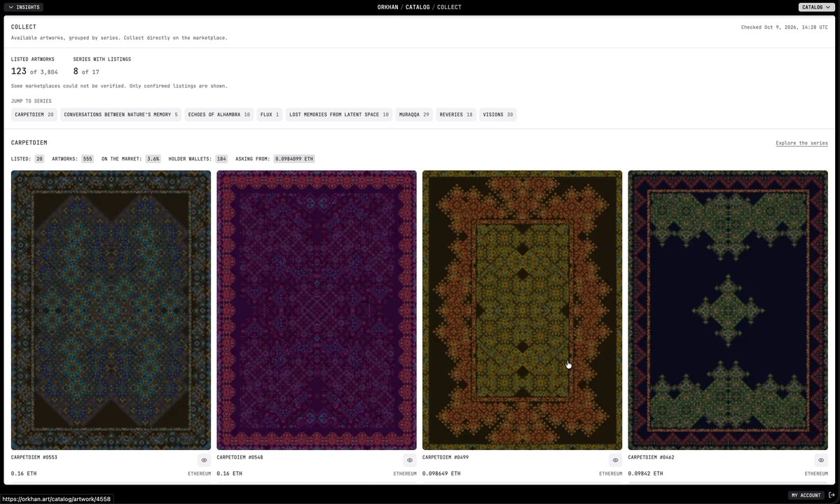This screenshot has width=840, height=504.
Task: Toggle eye icon for Carpetdiem #0462
Action: point(821,460)
